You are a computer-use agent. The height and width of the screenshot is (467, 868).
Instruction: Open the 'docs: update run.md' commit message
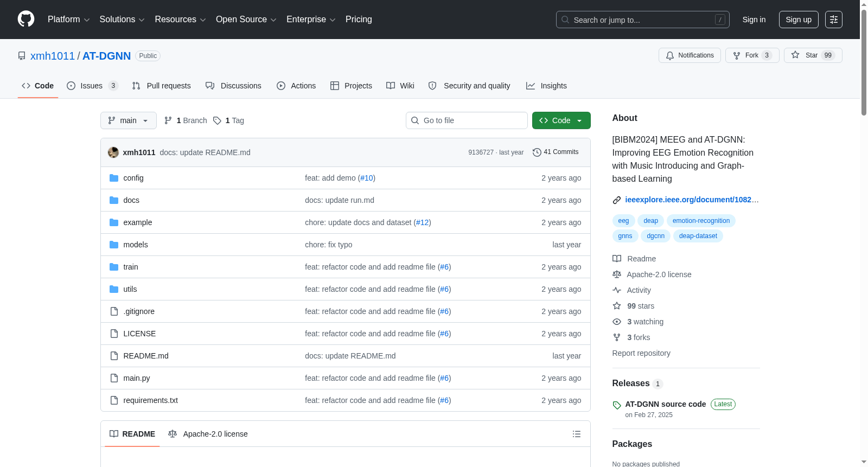click(340, 200)
